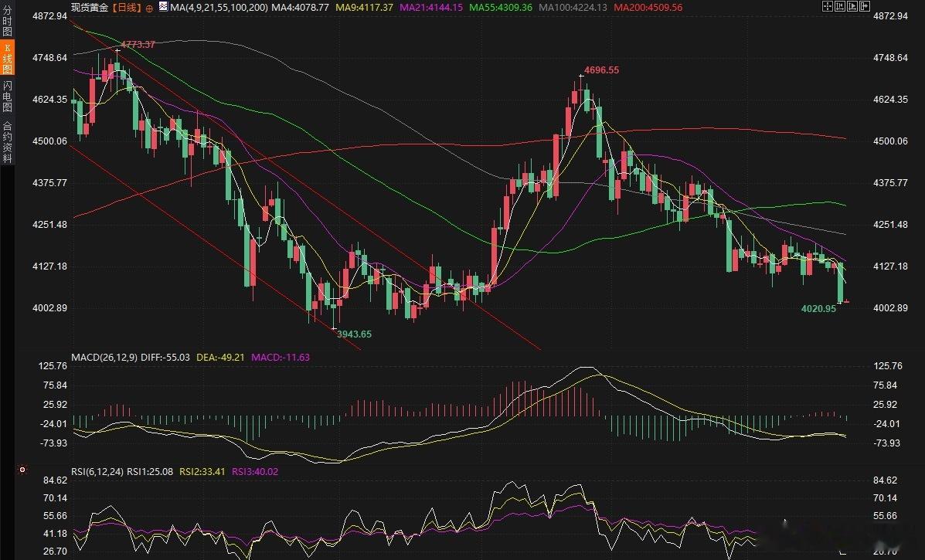Click the step-back axis icon in top toolbar
The width and height of the screenshot is (925, 560).
840,6
